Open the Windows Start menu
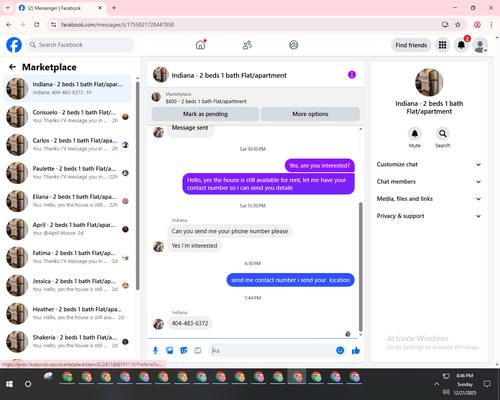The image size is (500, 400). (x=9, y=384)
